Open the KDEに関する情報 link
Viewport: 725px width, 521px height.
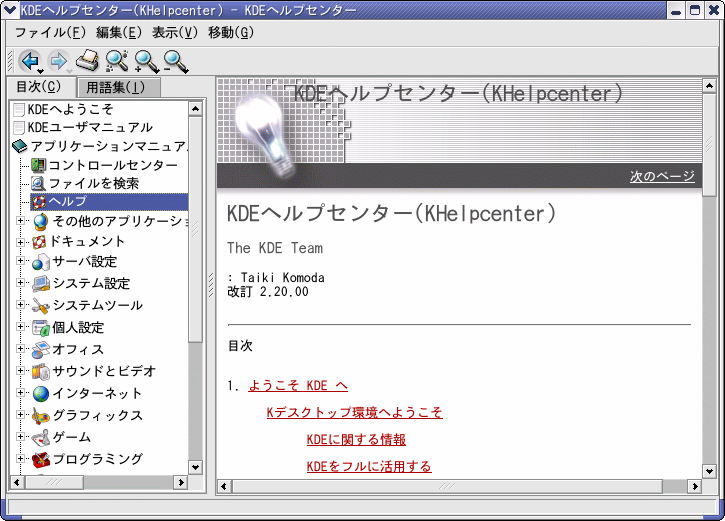[x=356, y=439]
